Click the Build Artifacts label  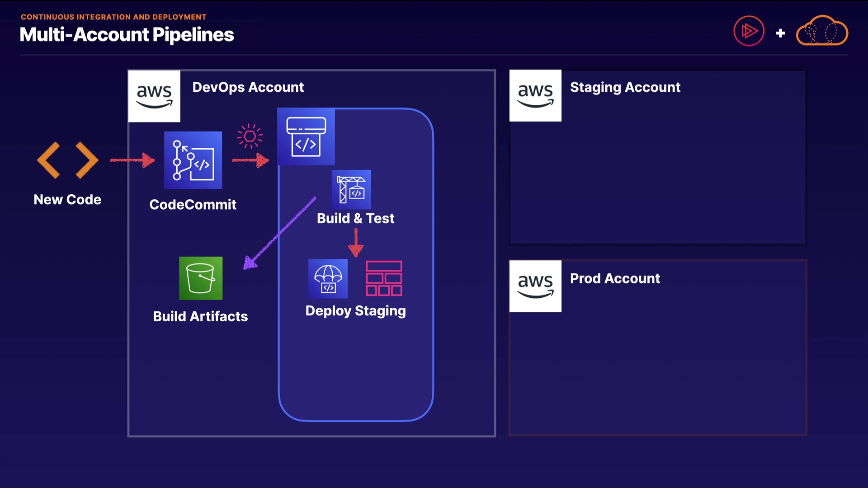tap(200, 316)
